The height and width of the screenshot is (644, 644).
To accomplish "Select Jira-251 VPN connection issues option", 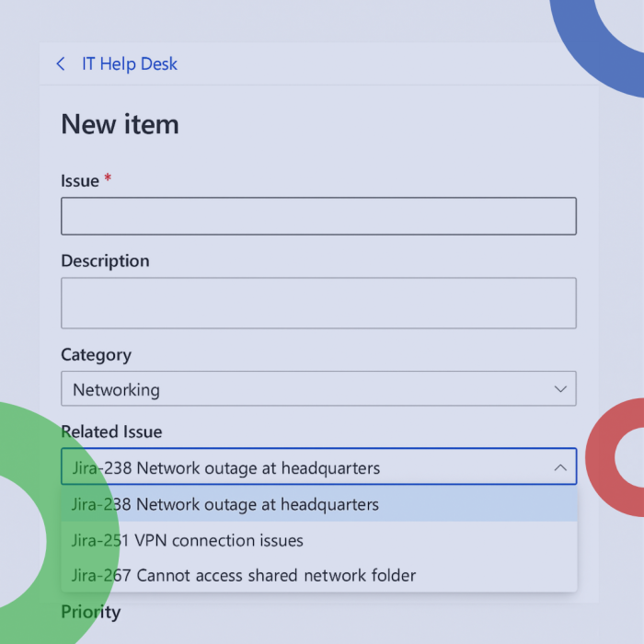I will click(318, 540).
